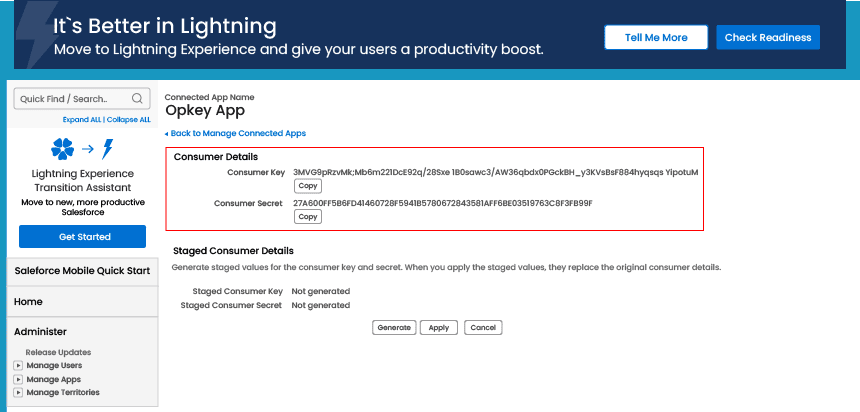
Task: Click the blue Get Started button
Action: tap(84, 237)
